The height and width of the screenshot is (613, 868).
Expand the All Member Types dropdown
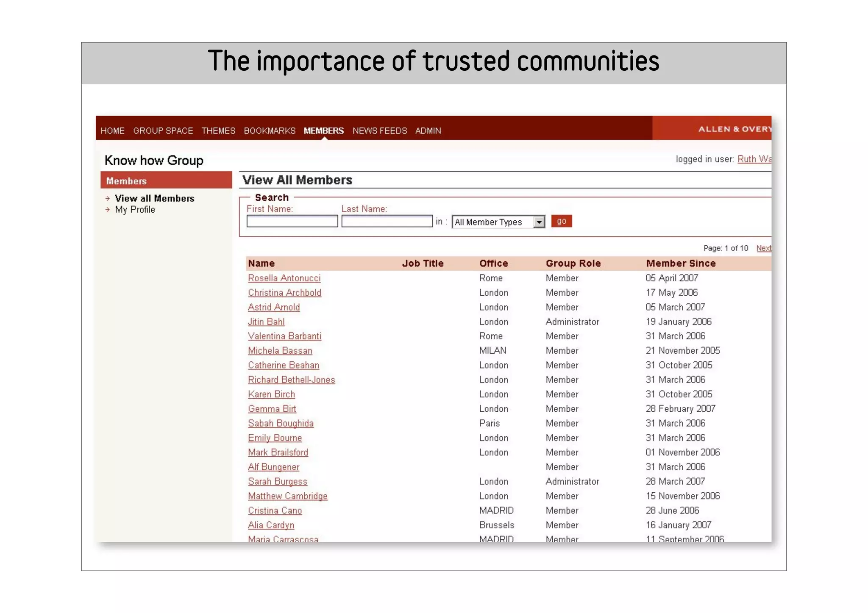[498, 222]
